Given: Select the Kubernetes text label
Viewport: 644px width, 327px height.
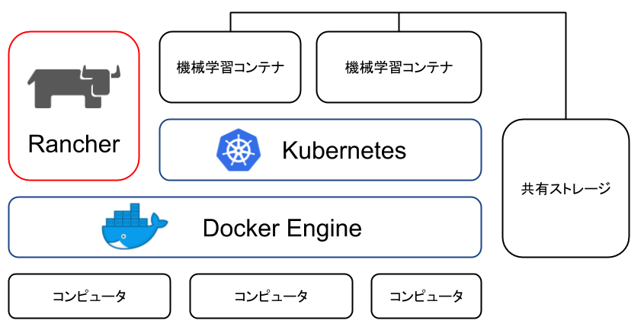Looking at the screenshot, I should 344,149.
